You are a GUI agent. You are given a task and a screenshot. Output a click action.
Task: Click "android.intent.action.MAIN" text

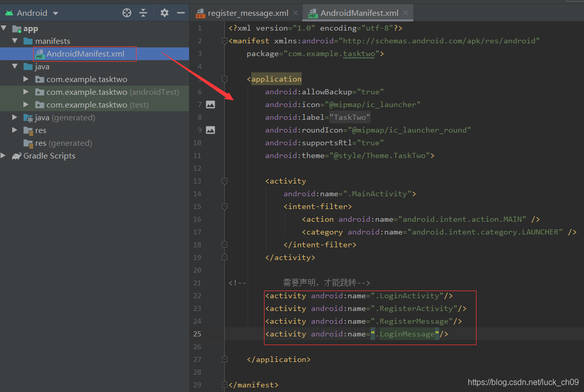tap(462, 219)
